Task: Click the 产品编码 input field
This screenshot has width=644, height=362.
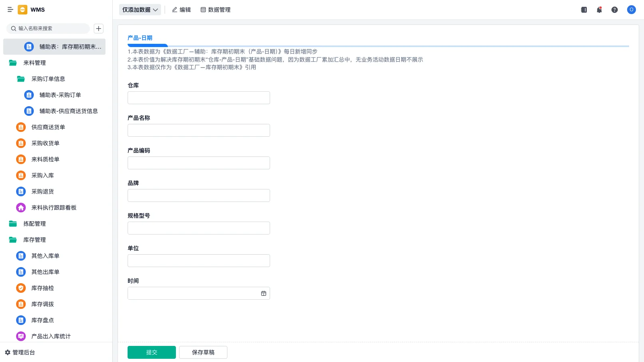Action: pos(199,163)
